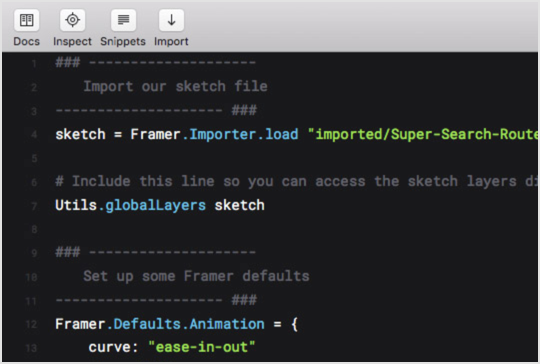Click ".Animation" on line 12
The image size is (540, 364).
[x=223, y=324]
